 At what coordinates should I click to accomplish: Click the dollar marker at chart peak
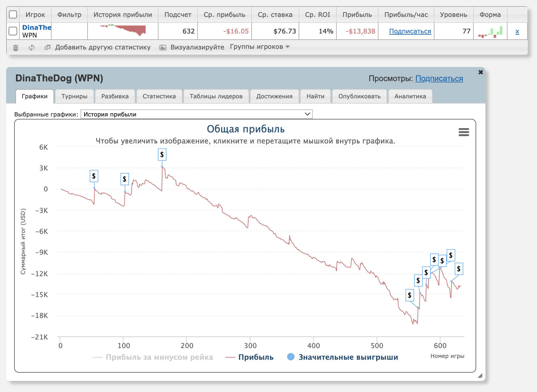click(x=162, y=155)
